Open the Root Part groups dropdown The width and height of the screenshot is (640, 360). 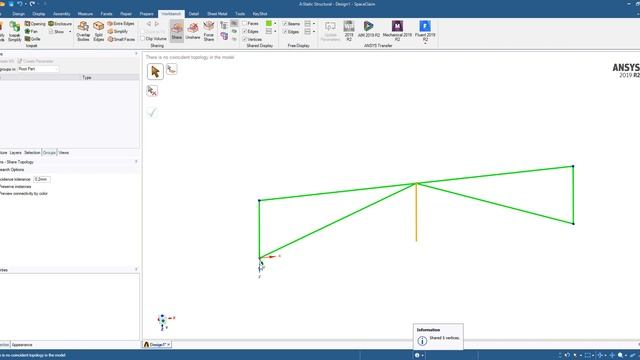click(x=38, y=69)
